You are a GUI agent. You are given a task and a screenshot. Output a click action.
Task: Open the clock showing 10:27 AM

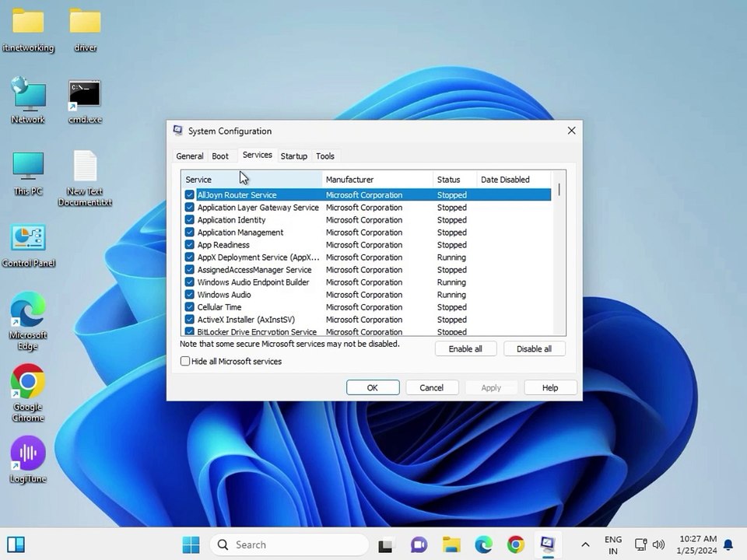click(x=697, y=544)
